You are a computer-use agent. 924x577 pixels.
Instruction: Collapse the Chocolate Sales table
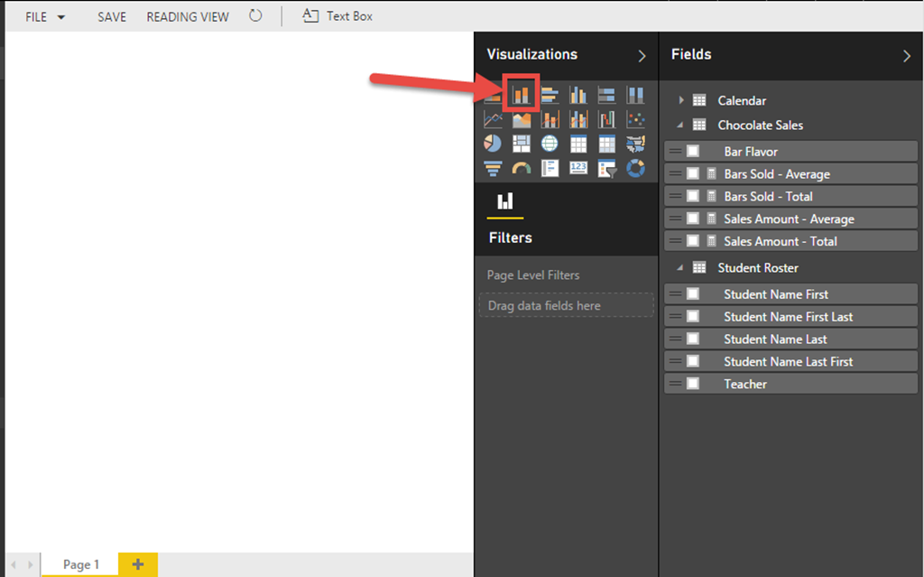click(x=681, y=126)
